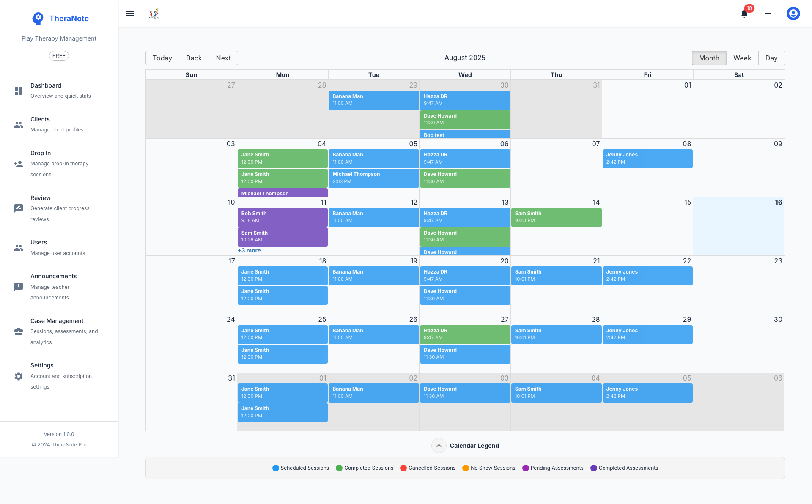Click the Announcements alert icon
Viewport: 812px width, 504px height.
[x=19, y=287]
